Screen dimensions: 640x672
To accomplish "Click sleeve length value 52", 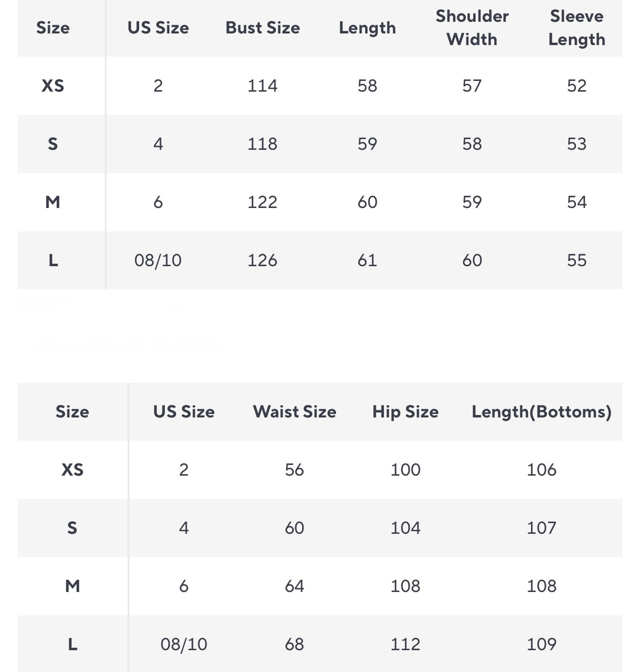I will coord(576,86).
